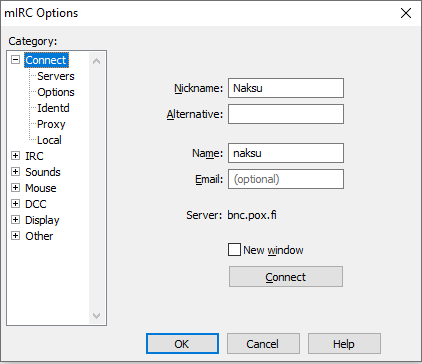Viewport: 422px width, 364px height.
Task: Select the Display category label
Action: pyautogui.click(x=42, y=220)
